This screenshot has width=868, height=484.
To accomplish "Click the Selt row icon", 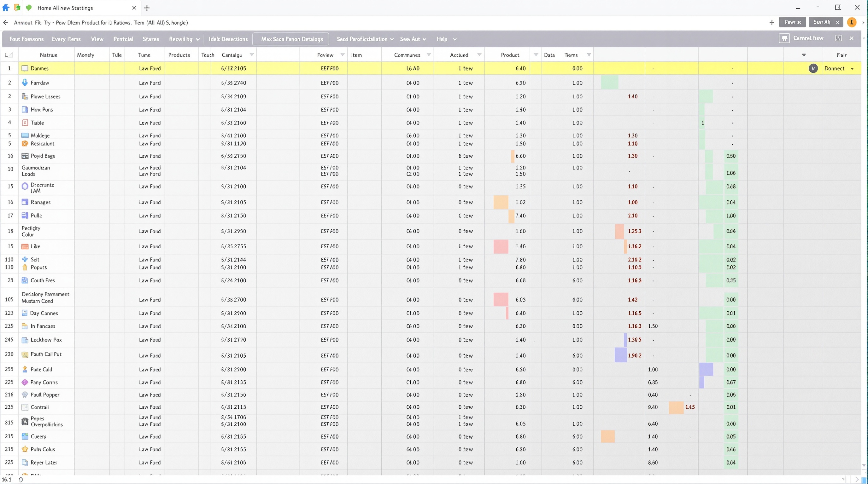I will pyautogui.click(x=25, y=259).
